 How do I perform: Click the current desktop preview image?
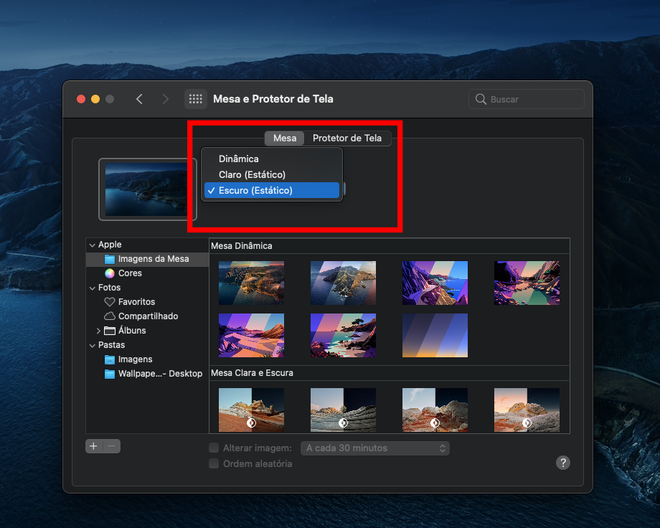pyautogui.click(x=145, y=189)
